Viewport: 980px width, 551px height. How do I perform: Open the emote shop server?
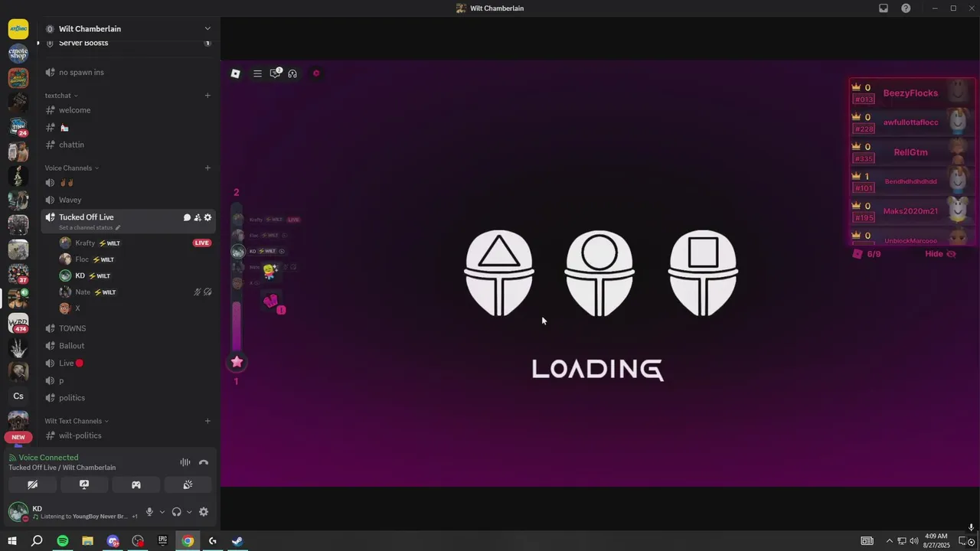(x=18, y=54)
